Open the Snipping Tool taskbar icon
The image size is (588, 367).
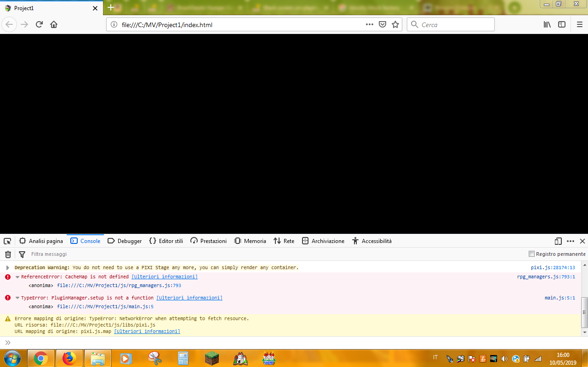click(155, 358)
